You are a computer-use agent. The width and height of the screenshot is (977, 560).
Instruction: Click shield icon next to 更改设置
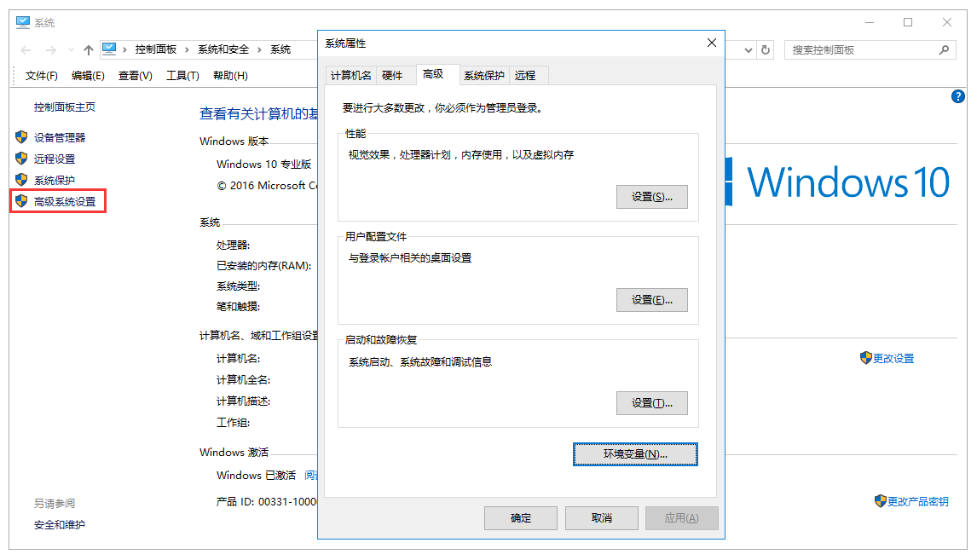pos(865,357)
